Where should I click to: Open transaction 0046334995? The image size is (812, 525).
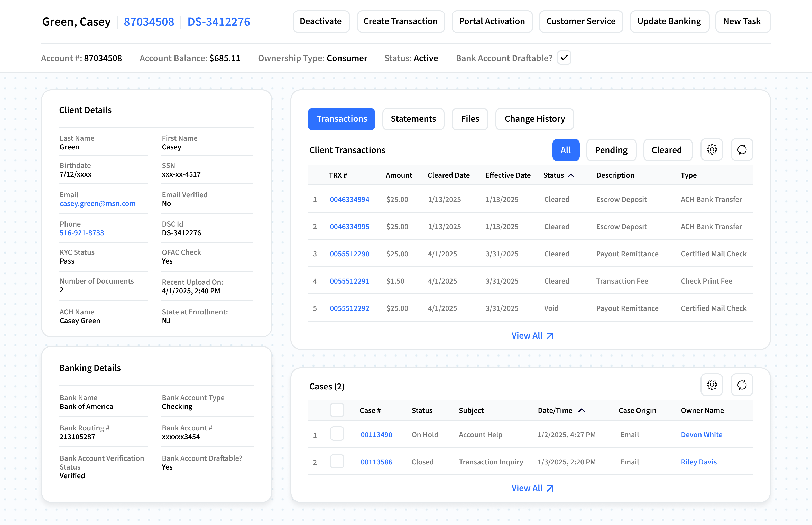[349, 227]
